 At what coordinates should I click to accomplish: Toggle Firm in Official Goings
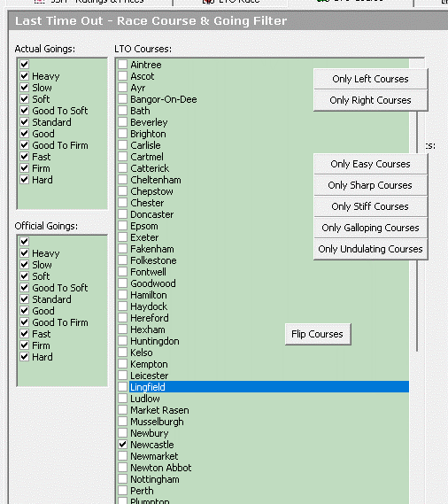tap(25, 345)
